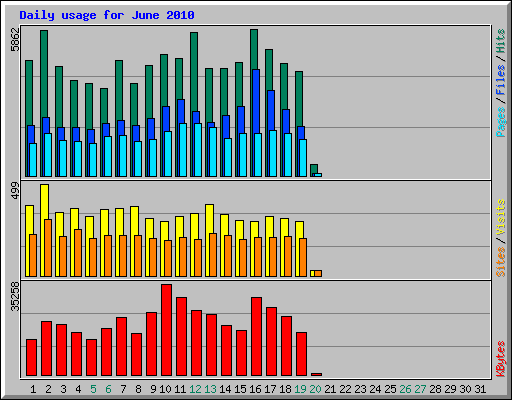Click day 13 weekend label

pos(210,389)
